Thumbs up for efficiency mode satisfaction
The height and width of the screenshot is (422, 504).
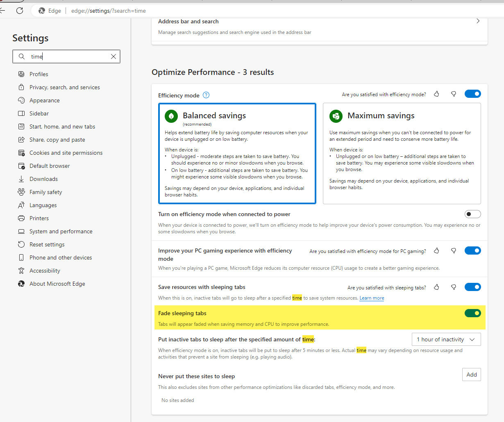436,94
